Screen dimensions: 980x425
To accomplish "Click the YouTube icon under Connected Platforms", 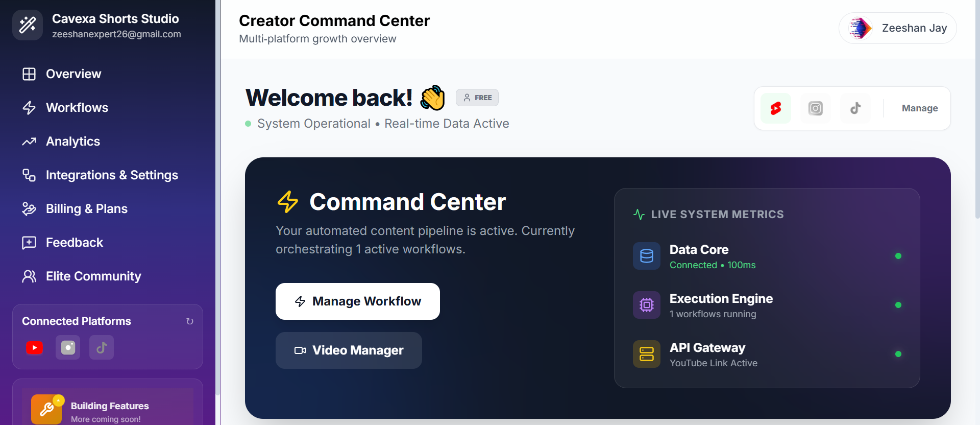I will [x=34, y=348].
